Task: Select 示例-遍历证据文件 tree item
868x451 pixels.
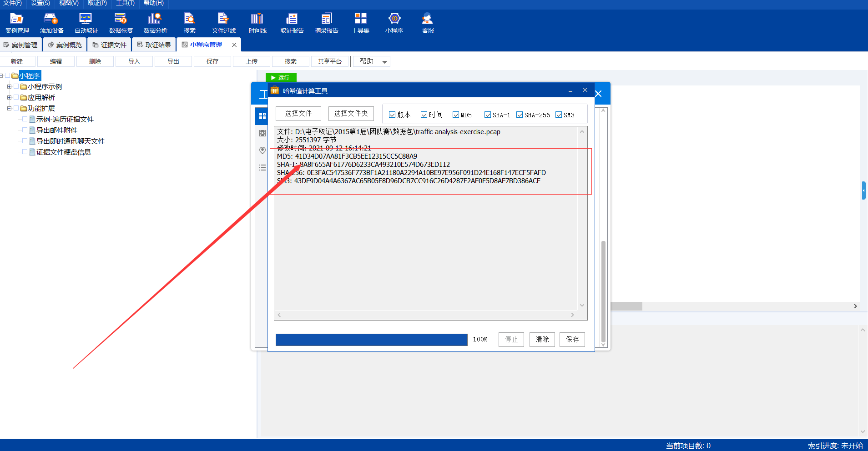Action: click(65, 119)
